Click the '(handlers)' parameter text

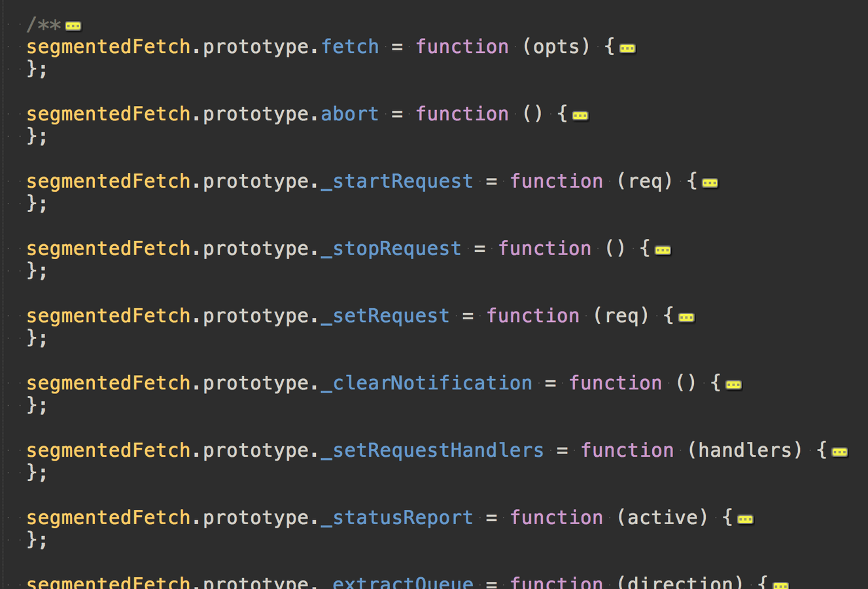click(x=744, y=450)
